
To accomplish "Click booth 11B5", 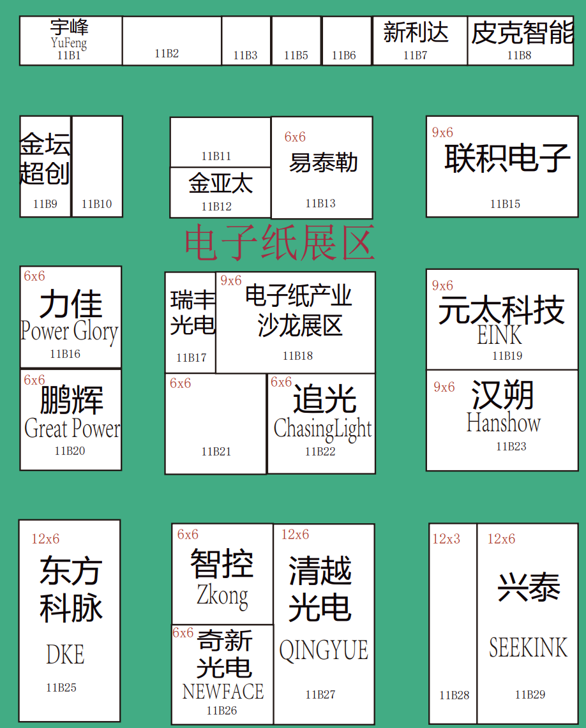I will (x=296, y=41).
